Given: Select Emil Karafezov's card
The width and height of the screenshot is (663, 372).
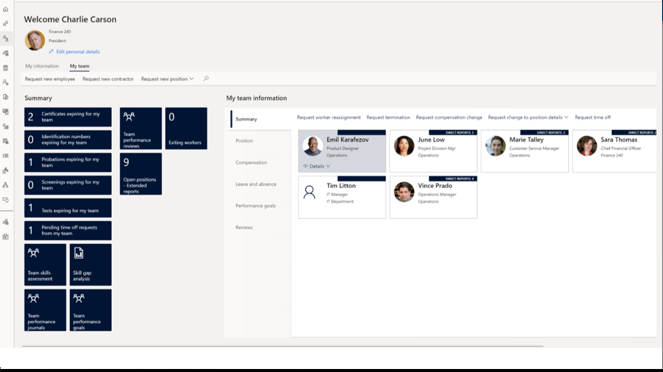Looking at the screenshot, I should pos(342,151).
